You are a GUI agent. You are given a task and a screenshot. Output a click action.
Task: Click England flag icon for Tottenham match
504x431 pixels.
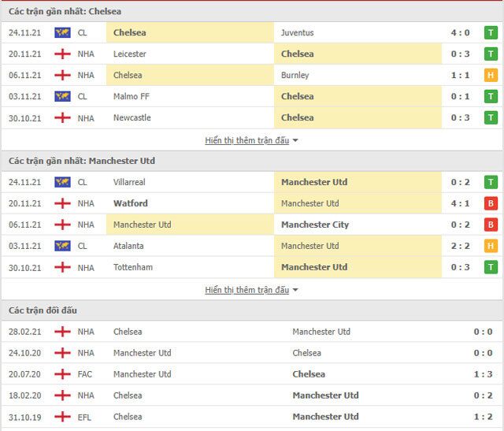click(62, 267)
